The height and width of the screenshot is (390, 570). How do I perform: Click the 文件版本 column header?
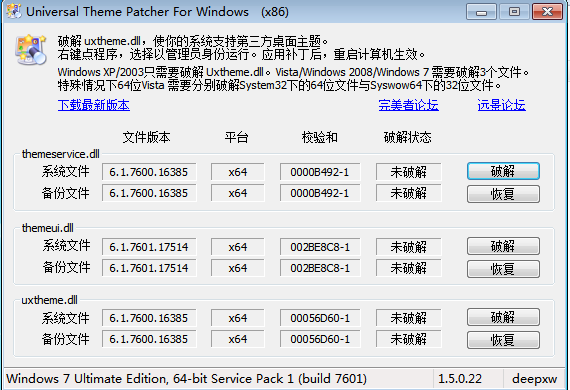click(146, 137)
